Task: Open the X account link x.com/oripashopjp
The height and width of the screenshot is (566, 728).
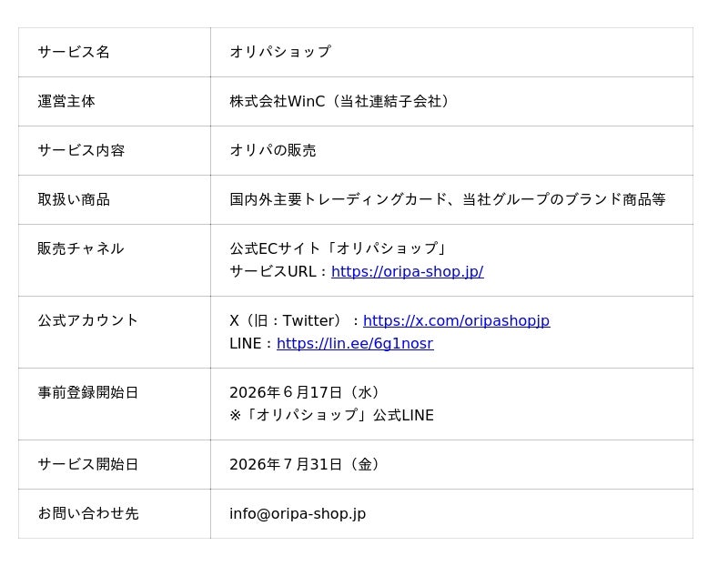Action: 457,321
